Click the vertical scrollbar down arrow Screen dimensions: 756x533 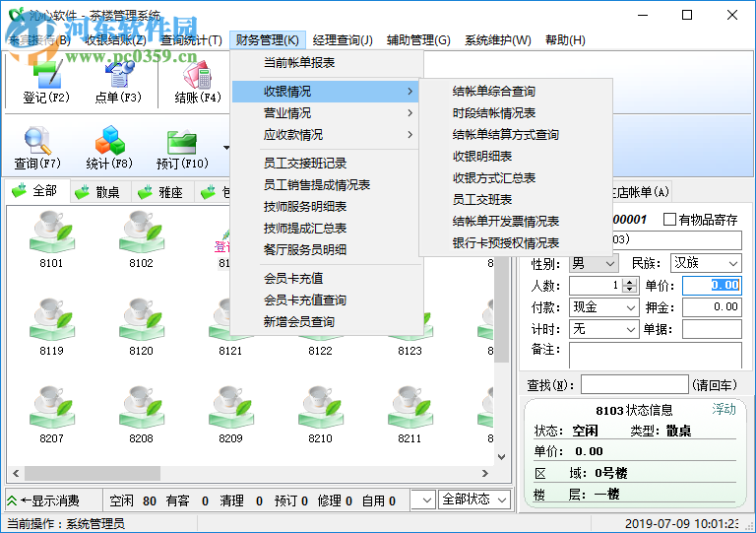[x=501, y=457]
